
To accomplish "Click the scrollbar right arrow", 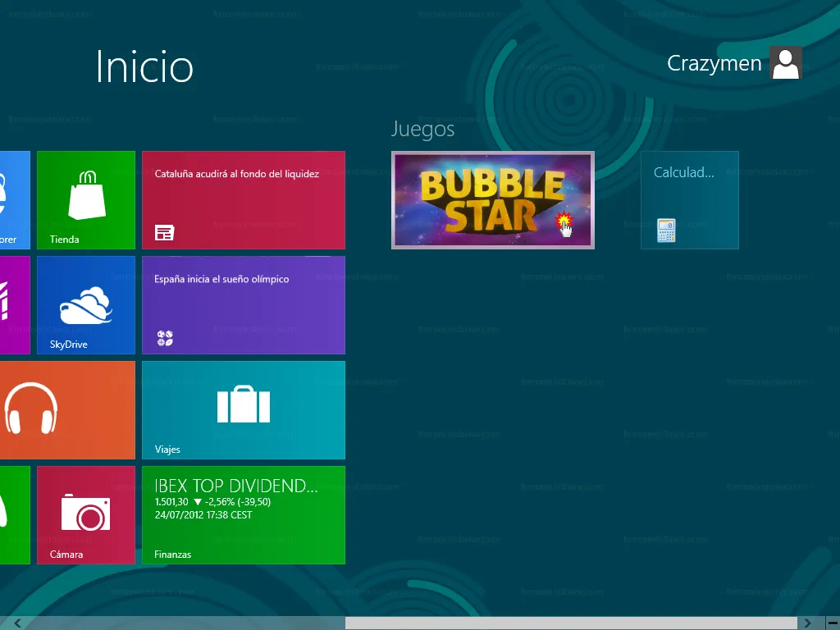I will (x=807, y=623).
